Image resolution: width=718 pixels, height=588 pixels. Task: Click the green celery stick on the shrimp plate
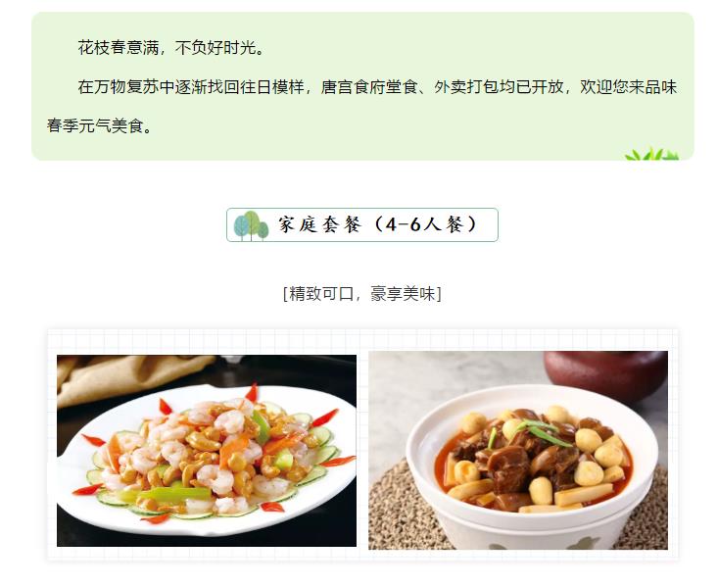pos(176,494)
